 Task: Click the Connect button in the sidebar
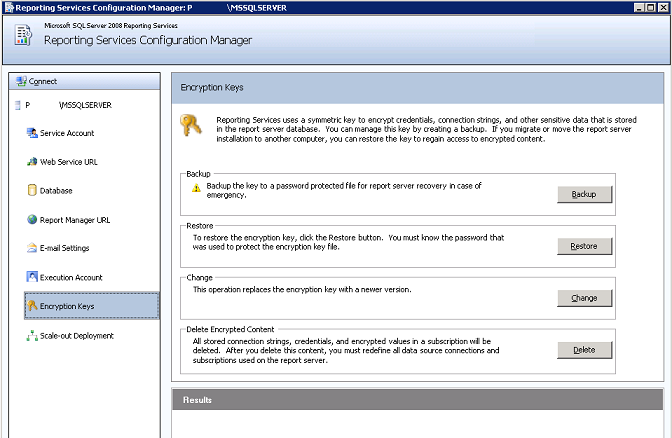[x=84, y=81]
